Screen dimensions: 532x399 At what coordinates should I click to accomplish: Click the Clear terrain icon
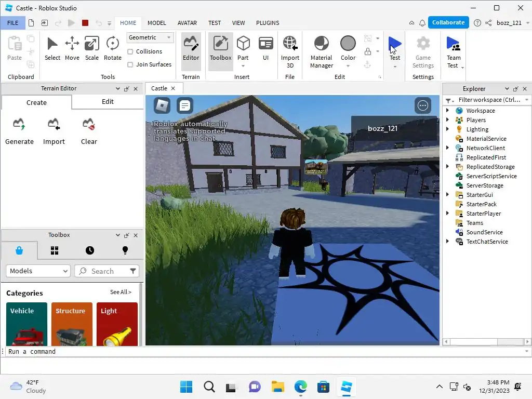(x=89, y=131)
